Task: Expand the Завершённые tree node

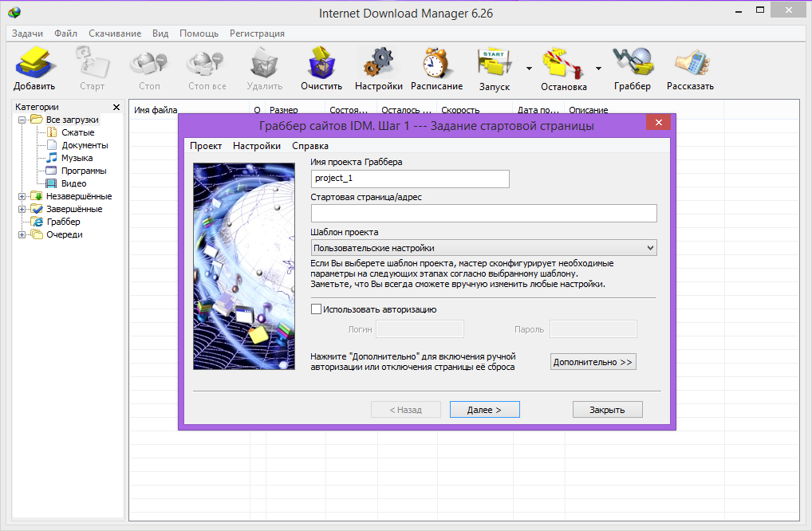Action: pos(22,209)
